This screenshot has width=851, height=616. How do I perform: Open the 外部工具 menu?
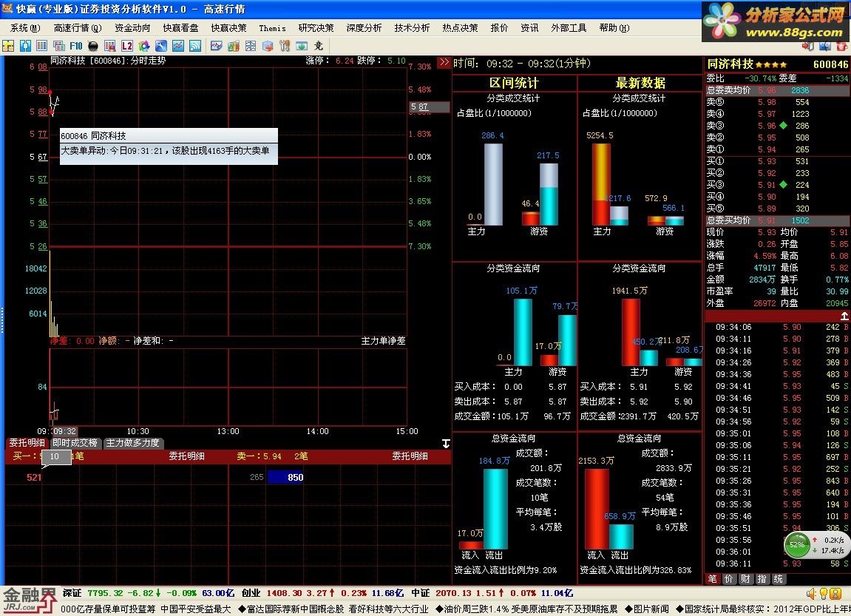click(x=569, y=27)
